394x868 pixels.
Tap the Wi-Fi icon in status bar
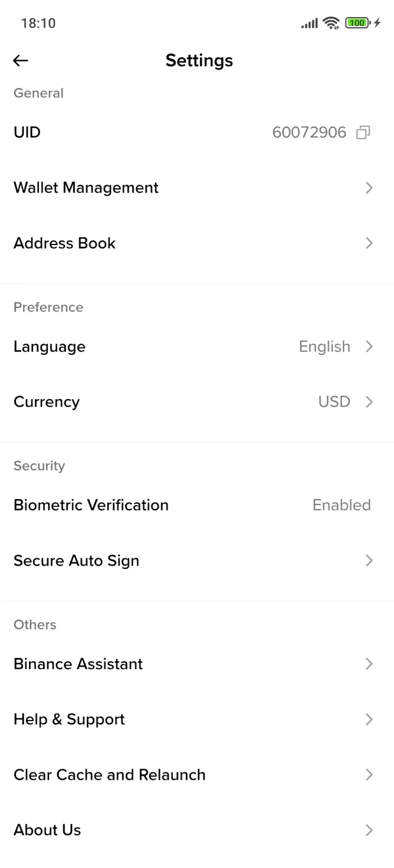pyautogui.click(x=331, y=23)
